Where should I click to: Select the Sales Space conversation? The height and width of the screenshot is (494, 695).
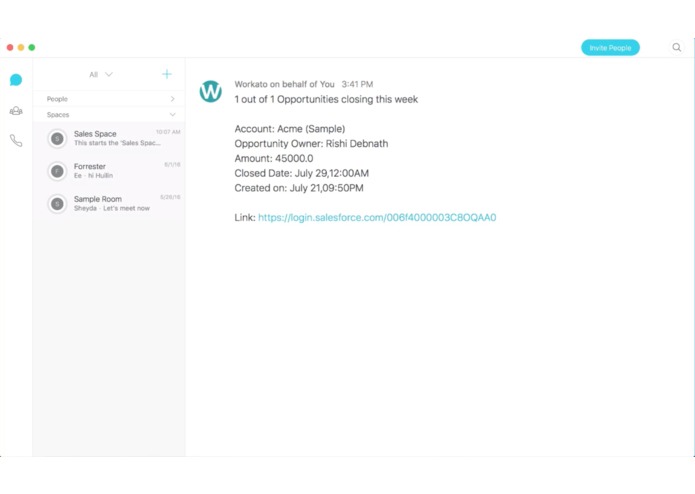109,138
